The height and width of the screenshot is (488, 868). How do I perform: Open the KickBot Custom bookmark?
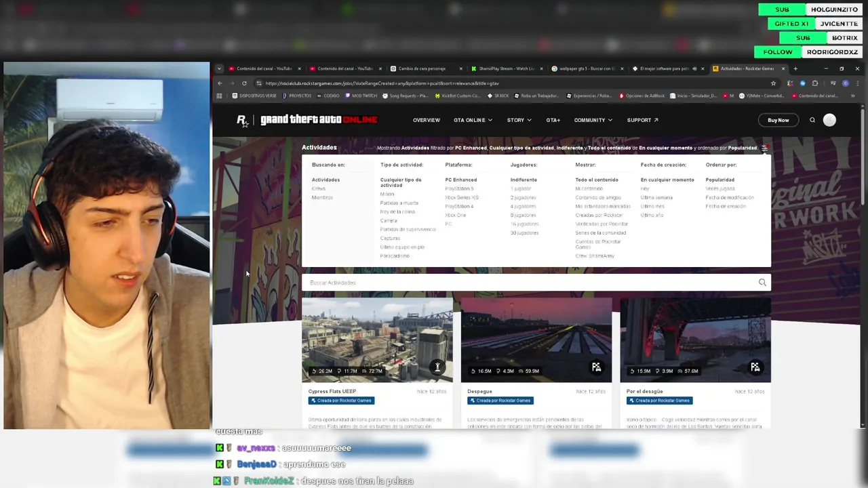458,96
